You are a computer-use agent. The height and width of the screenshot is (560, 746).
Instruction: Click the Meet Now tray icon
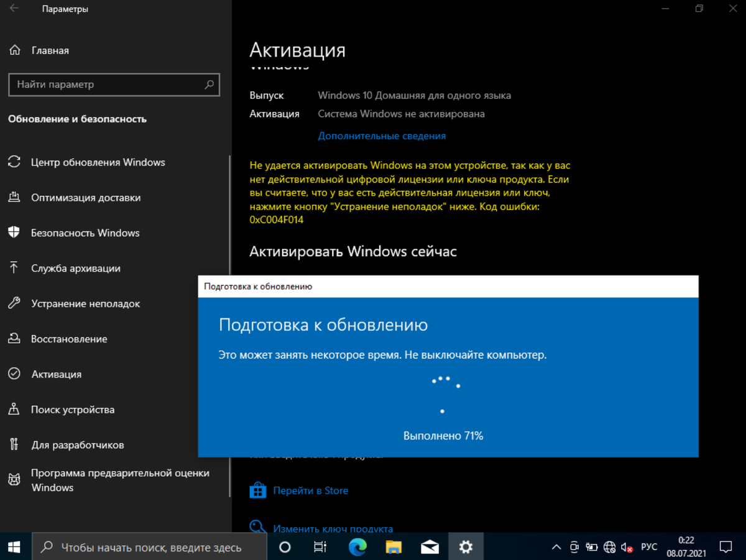[x=574, y=548]
